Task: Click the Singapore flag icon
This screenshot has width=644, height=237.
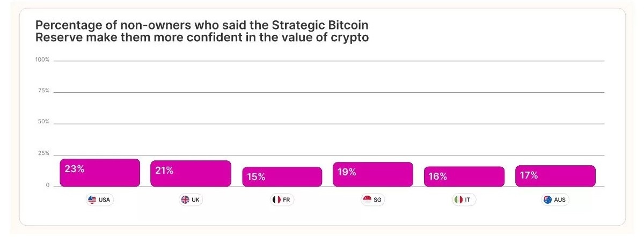Action: (x=368, y=200)
